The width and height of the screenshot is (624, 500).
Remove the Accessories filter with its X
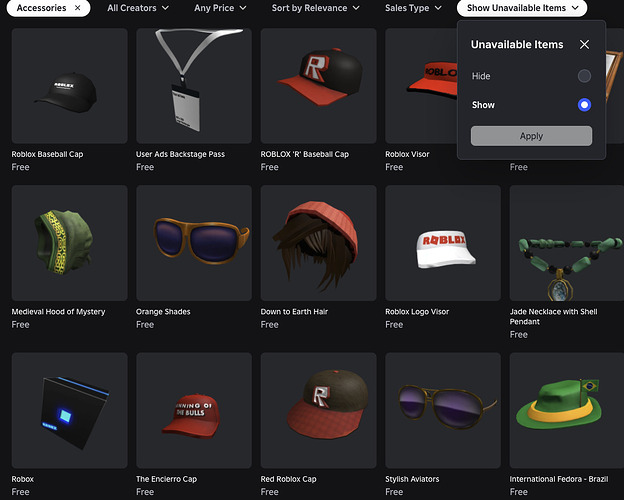point(78,8)
